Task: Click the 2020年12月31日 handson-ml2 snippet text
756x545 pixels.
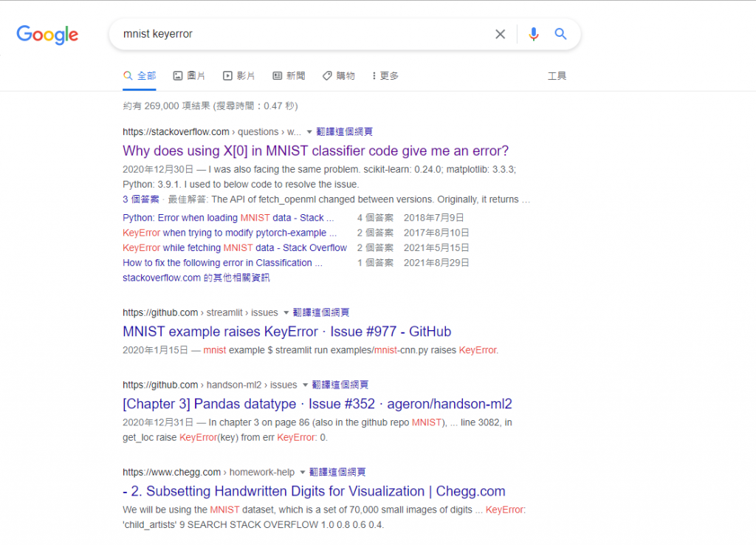Action: (317, 430)
